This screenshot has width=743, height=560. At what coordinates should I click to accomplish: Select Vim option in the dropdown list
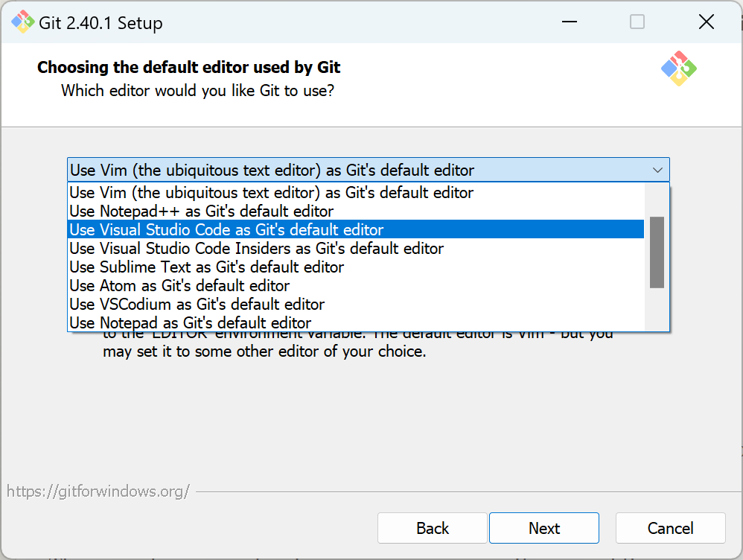pyautogui.click(x=356, y=193)
